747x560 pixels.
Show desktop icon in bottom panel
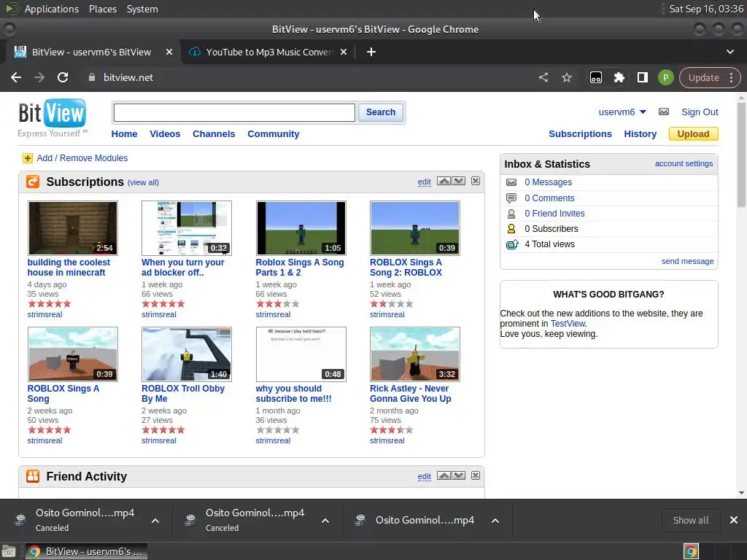point(9,552)
